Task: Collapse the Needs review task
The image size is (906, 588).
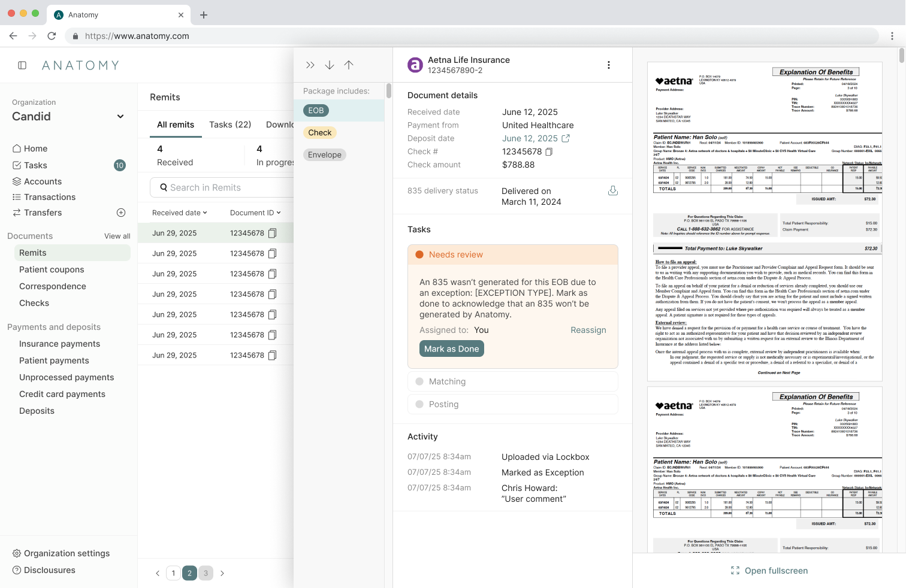Action: click(513, 254)
